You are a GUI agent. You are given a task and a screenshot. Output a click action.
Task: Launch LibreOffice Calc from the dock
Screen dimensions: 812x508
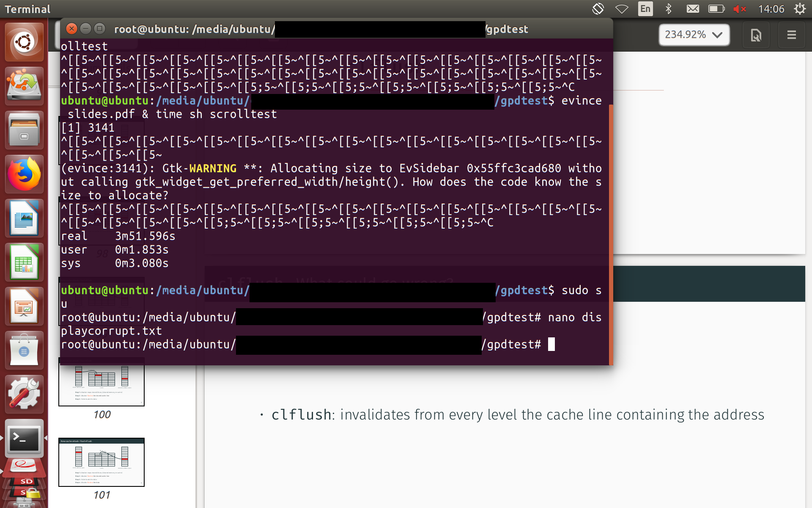[x=24, y=262]
